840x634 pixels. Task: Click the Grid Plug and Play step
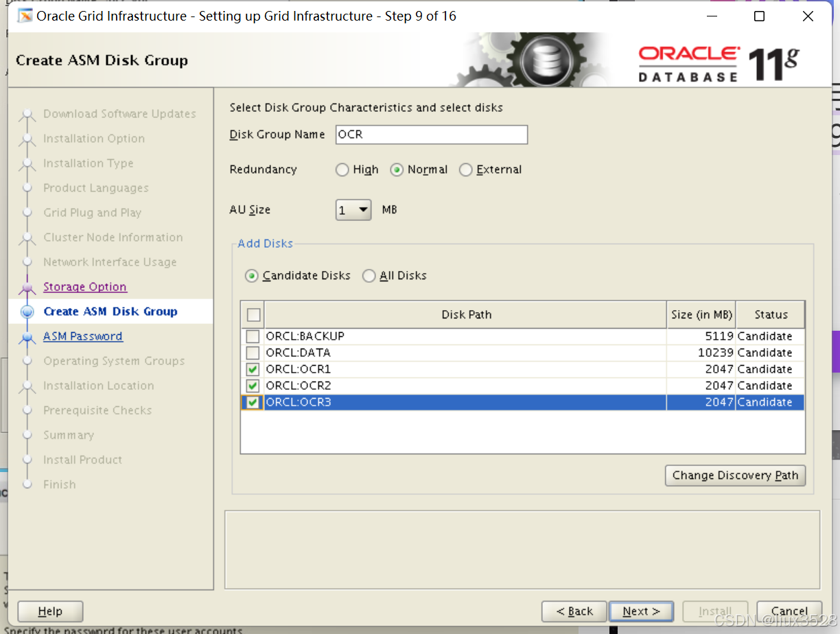[x=93, y=213]
